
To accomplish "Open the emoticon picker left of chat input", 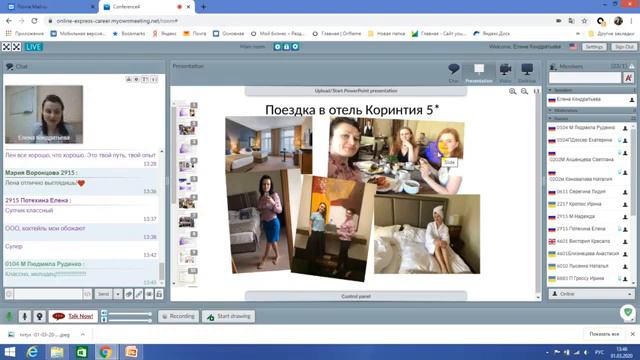I will (9, 294).
